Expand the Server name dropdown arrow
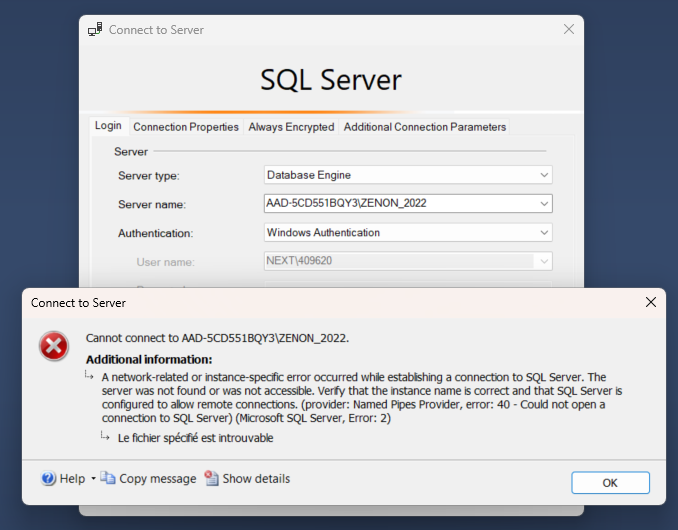This screenshot has height=530, width=678. tap(544, 204)
